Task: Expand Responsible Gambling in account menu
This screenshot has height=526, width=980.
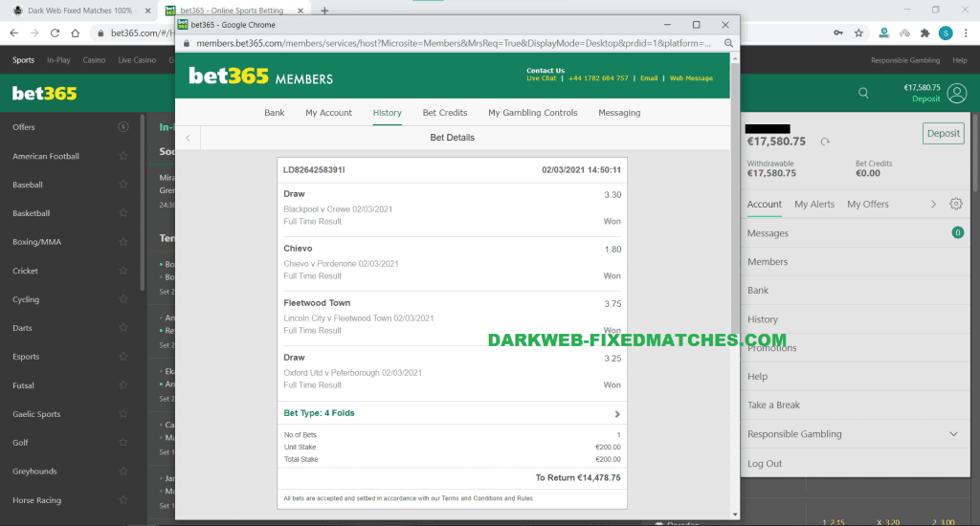Action: point(953,433)
